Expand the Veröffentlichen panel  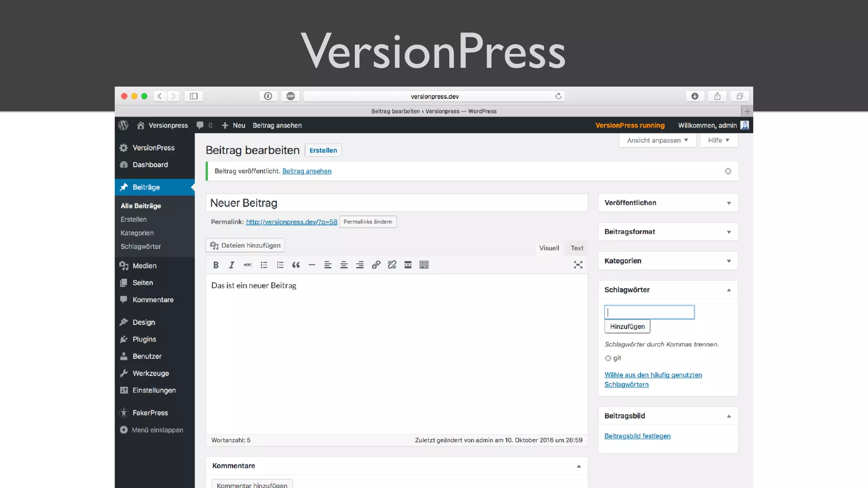click(x=729, y=203)
